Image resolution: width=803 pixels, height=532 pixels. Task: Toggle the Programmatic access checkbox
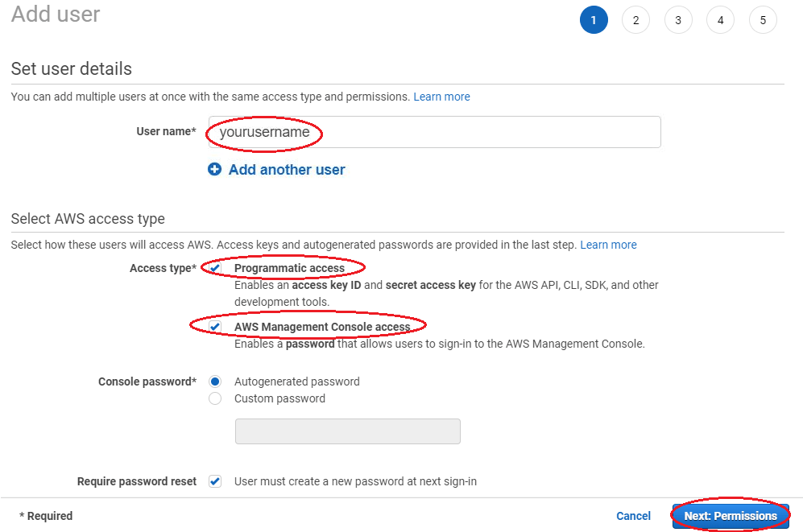click(x=215, y=268)
